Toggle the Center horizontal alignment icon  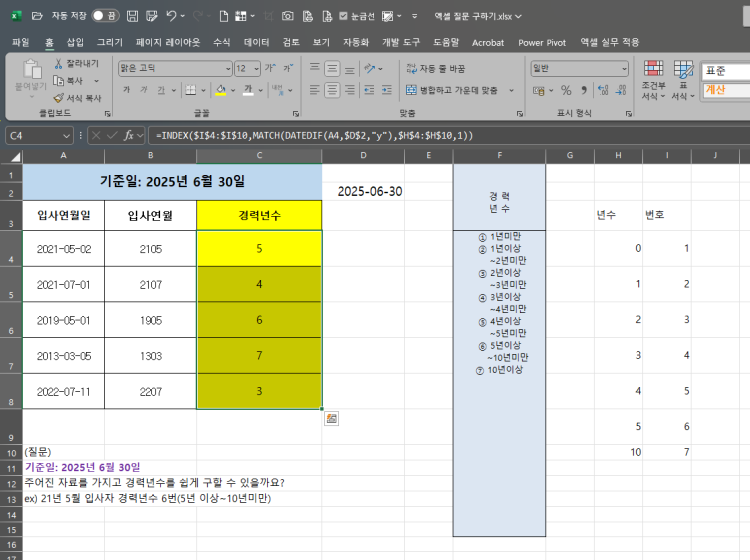pyautogui.click(x=332, y=90)
